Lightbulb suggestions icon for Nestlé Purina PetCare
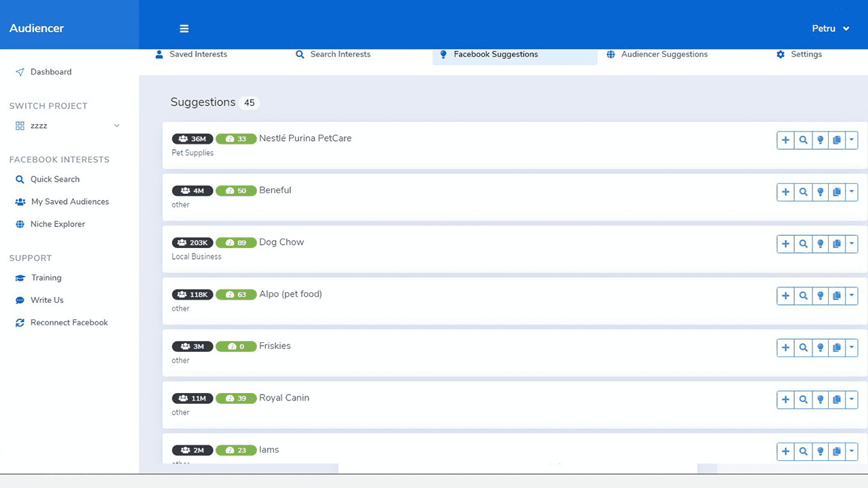 coord(820,140)
